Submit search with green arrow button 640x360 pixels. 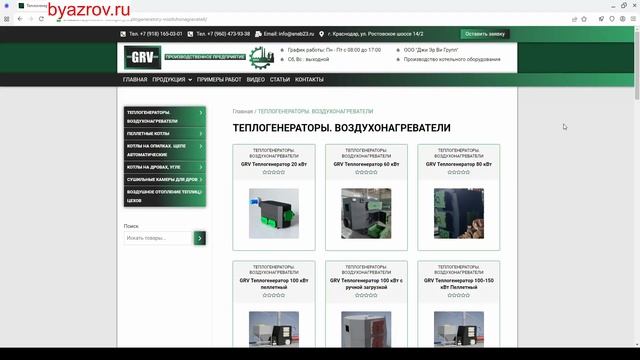click(x=200, y=238)
